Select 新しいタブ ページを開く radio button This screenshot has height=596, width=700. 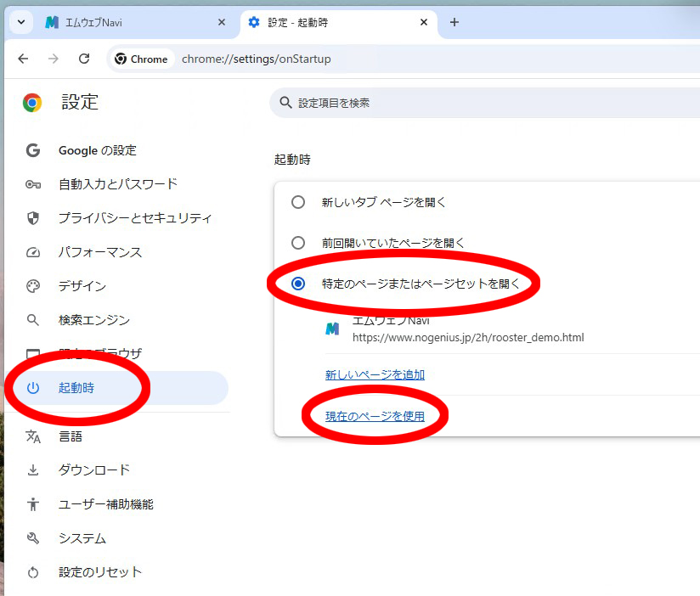pyautogui.click(x=298, y=202)
